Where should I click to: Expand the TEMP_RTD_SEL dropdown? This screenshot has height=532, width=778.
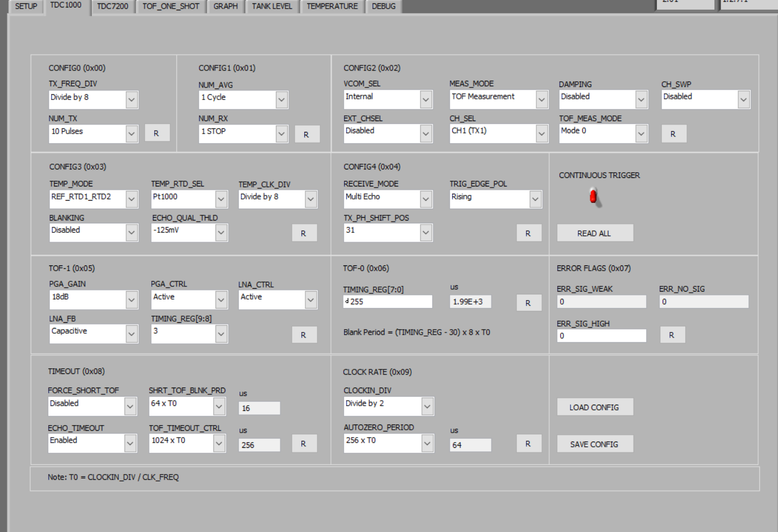(x=189, y=199)
